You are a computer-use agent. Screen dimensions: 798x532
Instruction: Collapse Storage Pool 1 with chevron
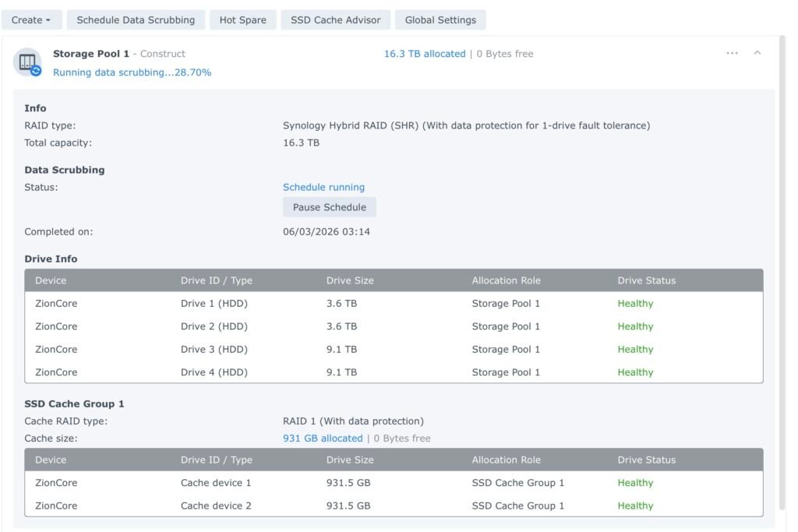point(757,53)
